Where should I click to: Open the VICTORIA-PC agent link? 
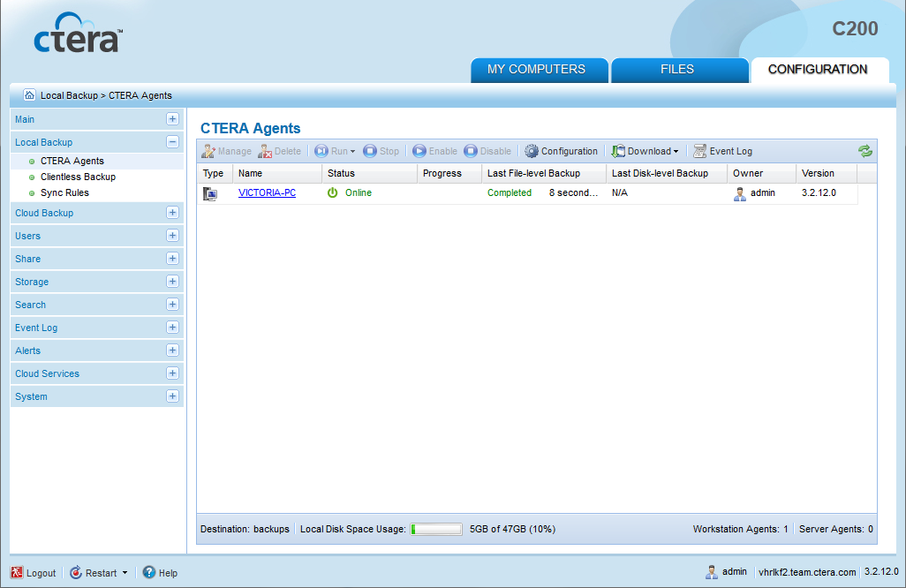pos(267,193)
